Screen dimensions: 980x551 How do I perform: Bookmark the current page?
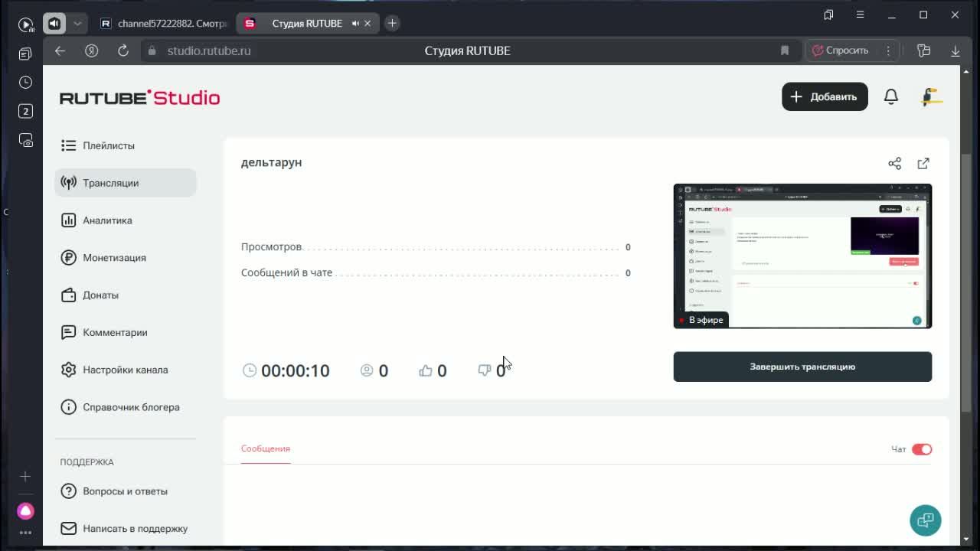pos(785,51)
